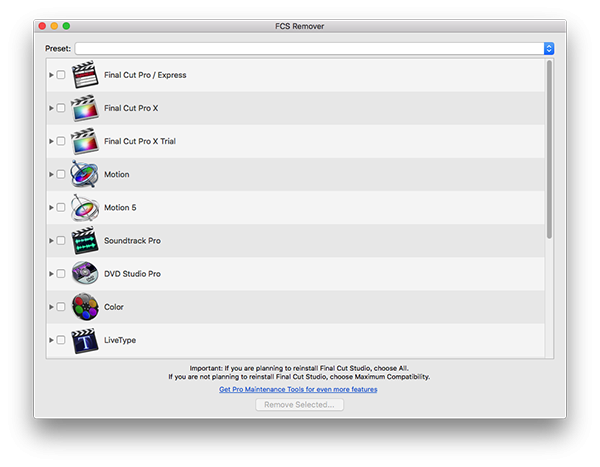Select the 'Final Cut Pro X' label

click(131, 108)
